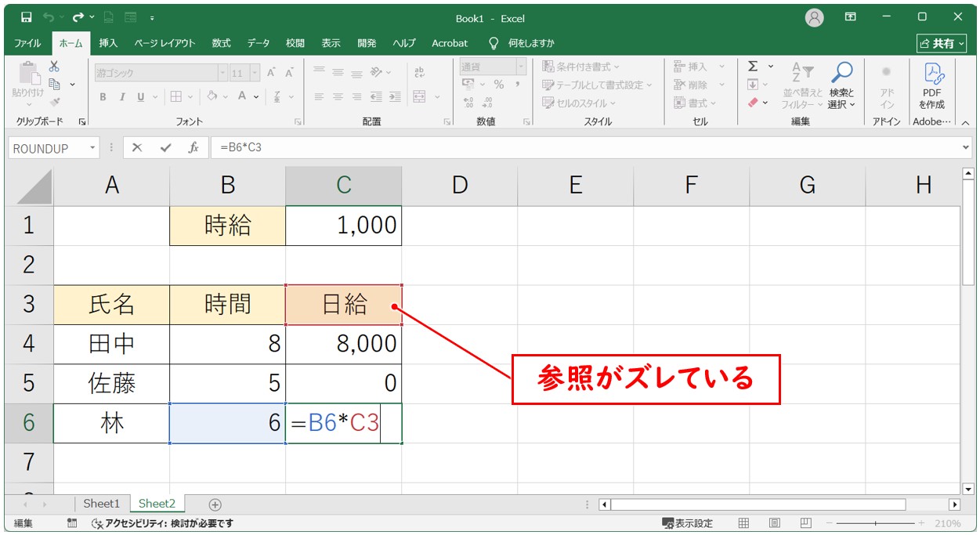Open the font name dropdown (游ゴシック)
980x535 pixels.
tap(222, 73)
